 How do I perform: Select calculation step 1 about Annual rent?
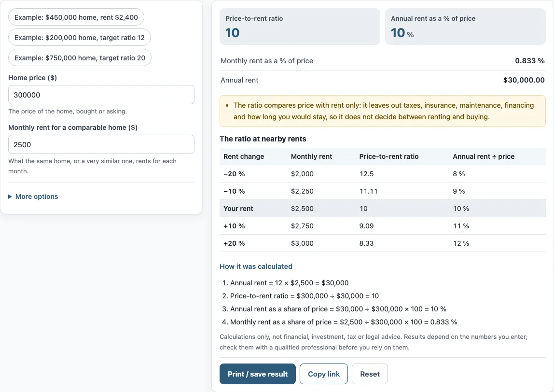click(289, 283)
